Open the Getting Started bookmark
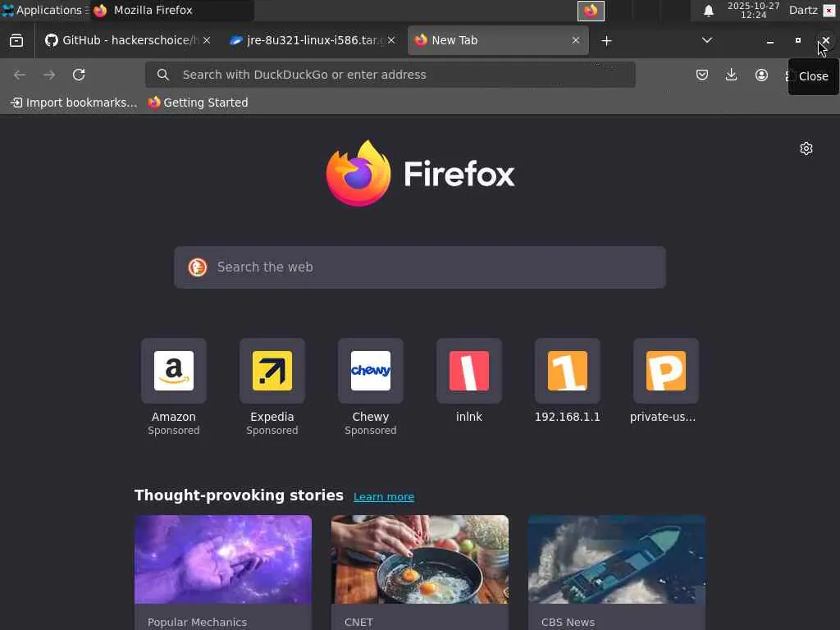The height and width of the screenshot is (630, 840). click(x=199, y=103)
